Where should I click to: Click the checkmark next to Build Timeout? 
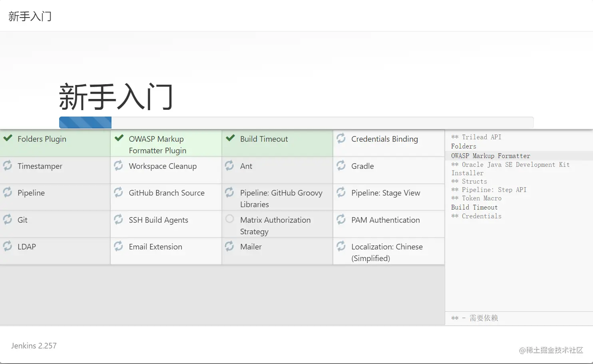[x=230, y=138]
